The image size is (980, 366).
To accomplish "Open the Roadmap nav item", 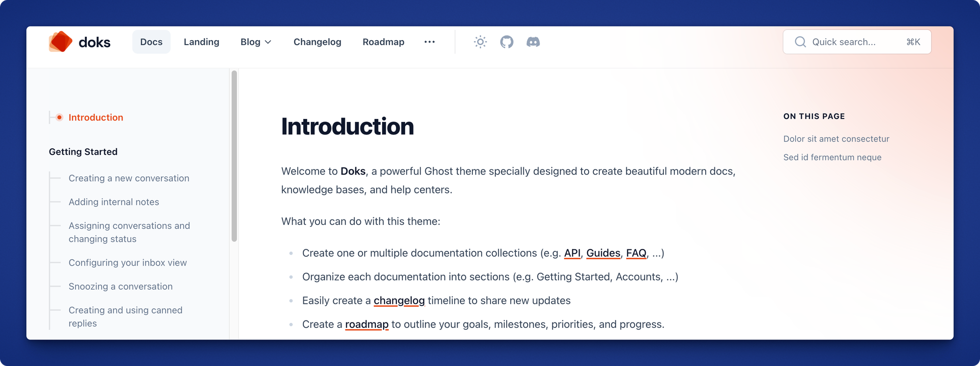I will tap(384, 42).
